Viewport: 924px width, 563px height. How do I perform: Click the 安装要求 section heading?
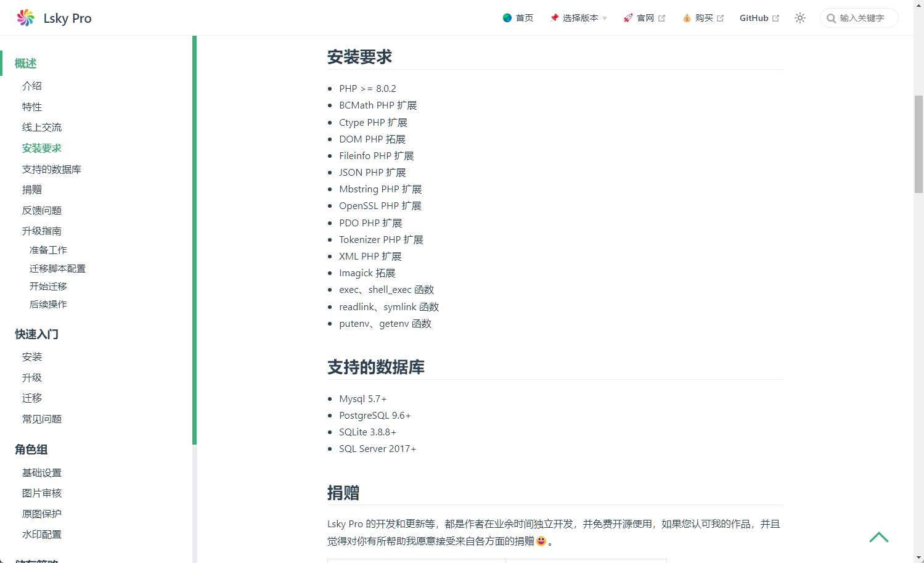[x=359, y=57]
